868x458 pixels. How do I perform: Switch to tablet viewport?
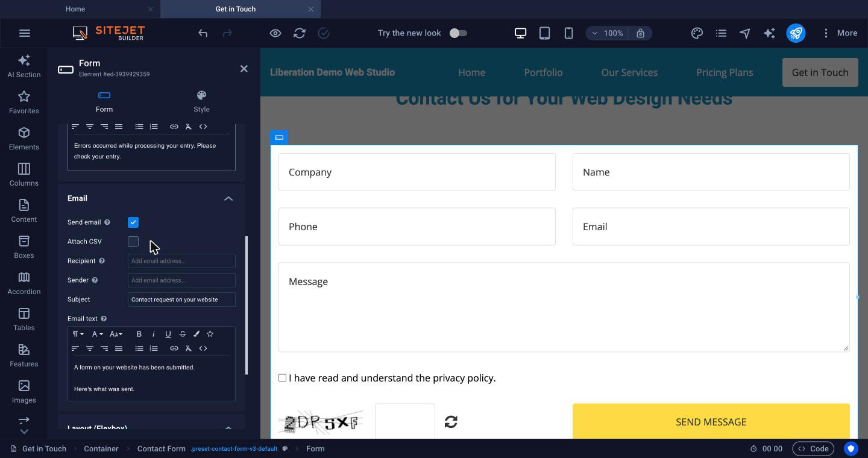click(x=544, y=33)
